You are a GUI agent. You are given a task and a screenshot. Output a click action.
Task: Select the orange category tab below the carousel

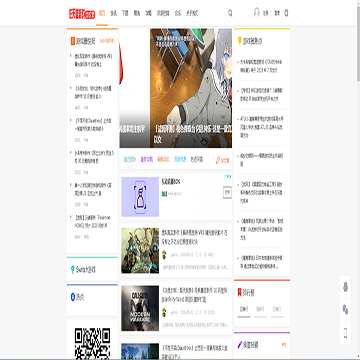click(163, 159)
